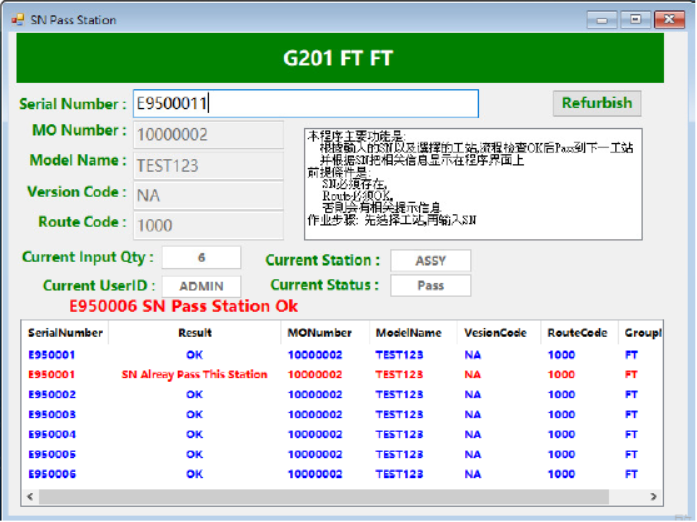Click the SerialNumber column header
Screen dimensions: 697x522
(x=65, y=333)
